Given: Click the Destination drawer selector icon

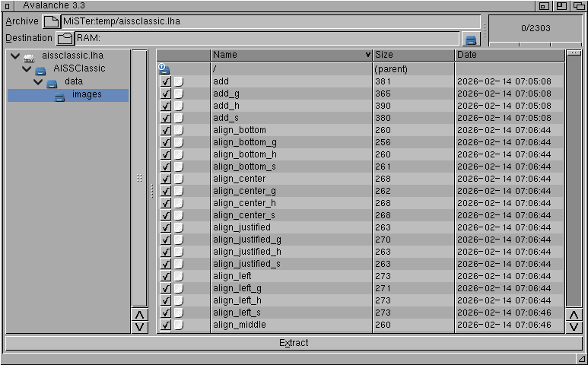Looking at the screenshot, I should (x=65, y=38).
